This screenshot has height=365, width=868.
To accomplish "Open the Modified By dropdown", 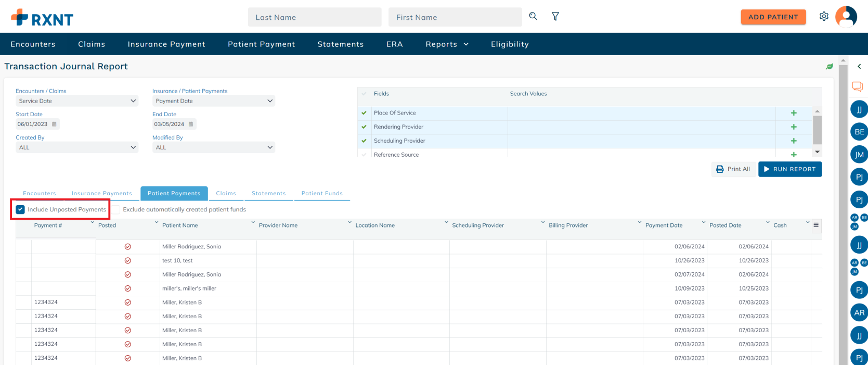I will click(x=214, y=147).
